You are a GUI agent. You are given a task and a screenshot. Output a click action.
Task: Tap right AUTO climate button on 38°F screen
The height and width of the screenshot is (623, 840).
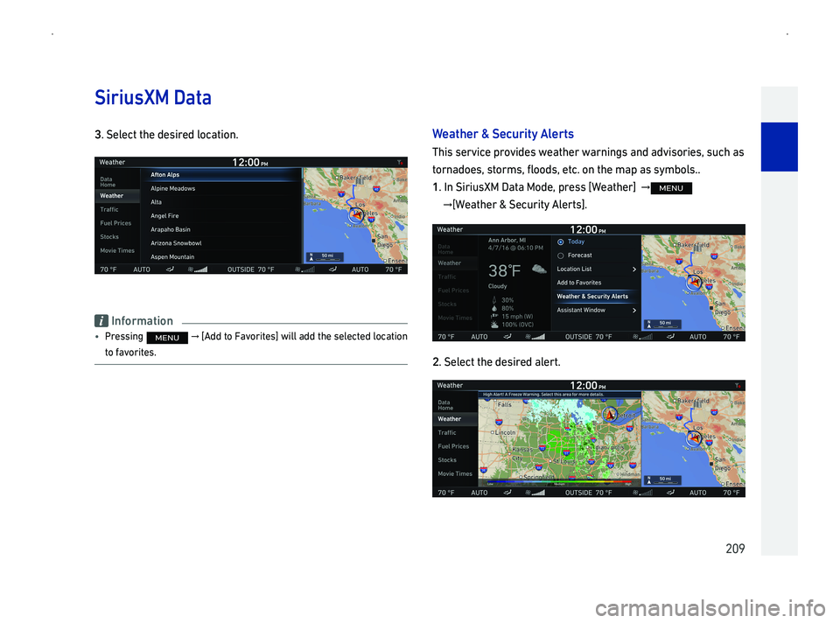[x=698, y=337]
